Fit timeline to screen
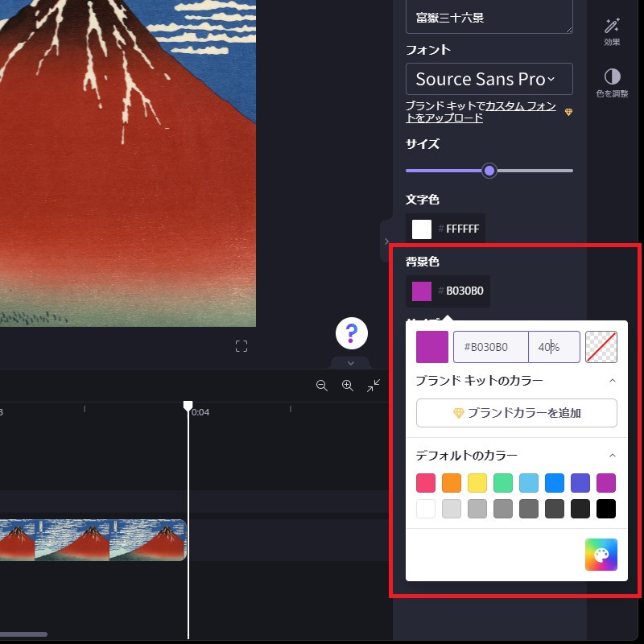The width and height of the screenshot is (644, 644). click(374, 386)
